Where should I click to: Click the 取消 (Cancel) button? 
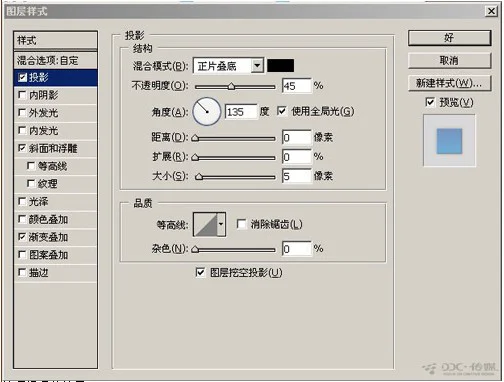pos(449,61)
